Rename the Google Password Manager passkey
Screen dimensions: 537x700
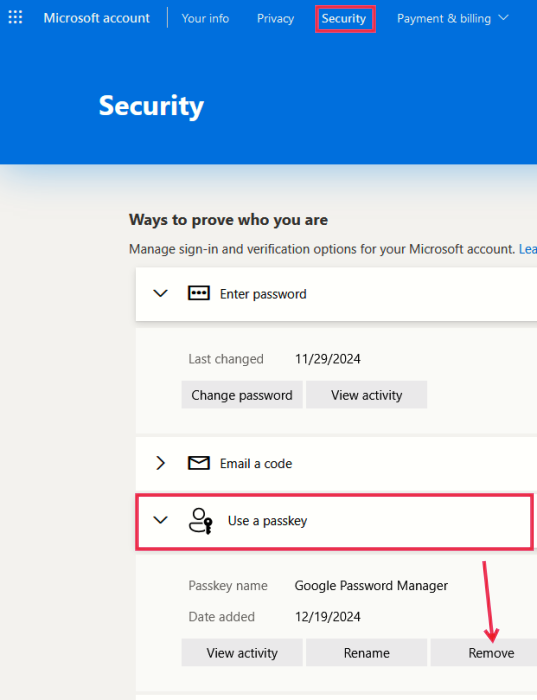[366, 653]
